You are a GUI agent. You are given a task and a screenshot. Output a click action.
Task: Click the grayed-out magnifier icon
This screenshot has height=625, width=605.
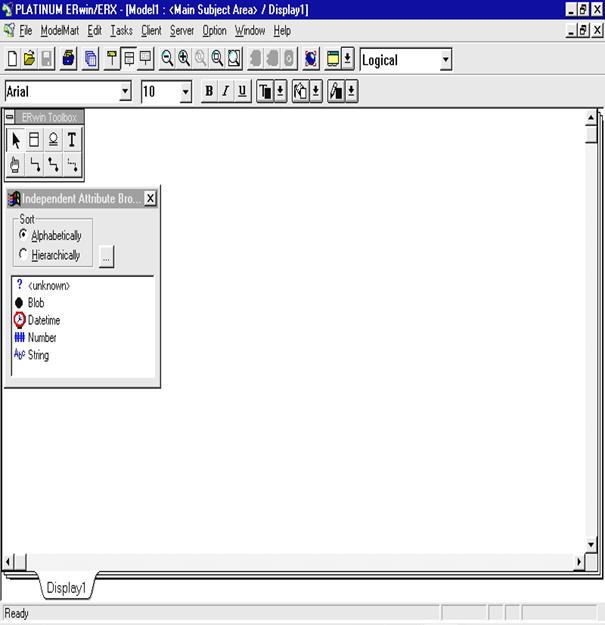200,59
